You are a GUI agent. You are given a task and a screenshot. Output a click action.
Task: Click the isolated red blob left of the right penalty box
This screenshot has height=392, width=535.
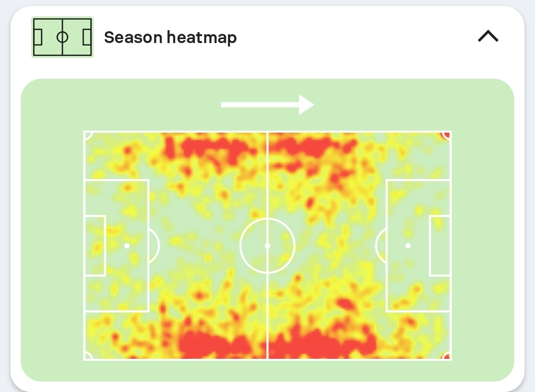click(348, 303)
